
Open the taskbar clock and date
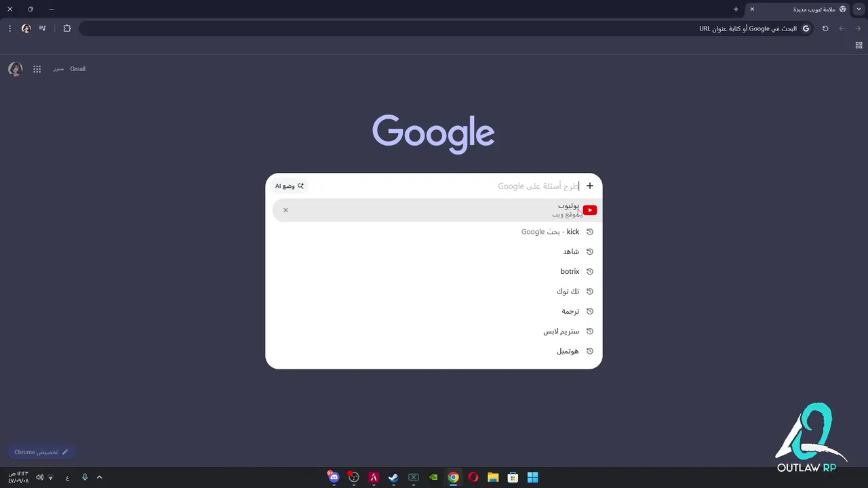[18, 477]
